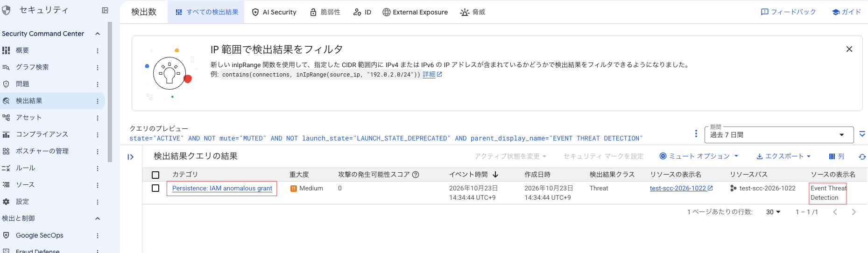This screenshot has height=253, width=868.
Task: Expand the side panel arrow
Action: point(131,157)
